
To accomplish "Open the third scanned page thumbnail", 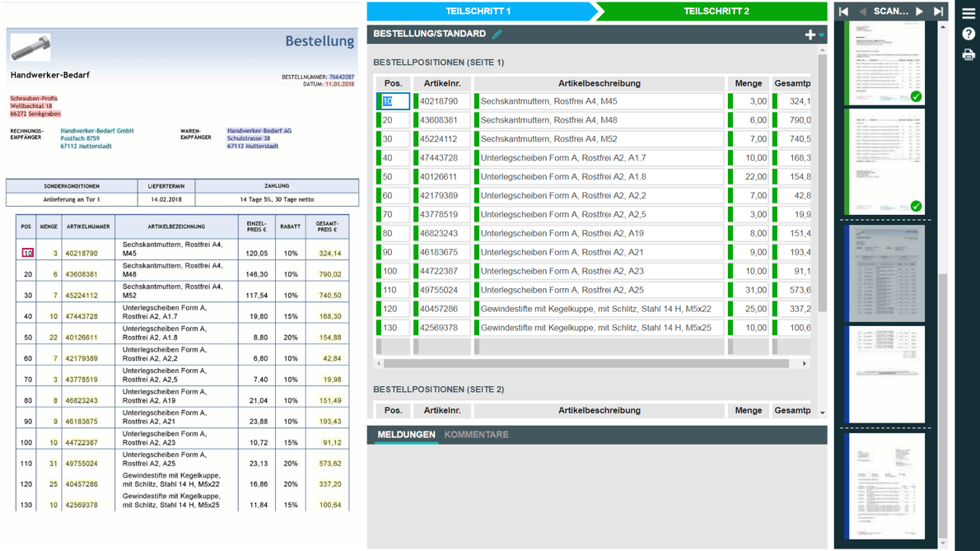I will 885,272.
